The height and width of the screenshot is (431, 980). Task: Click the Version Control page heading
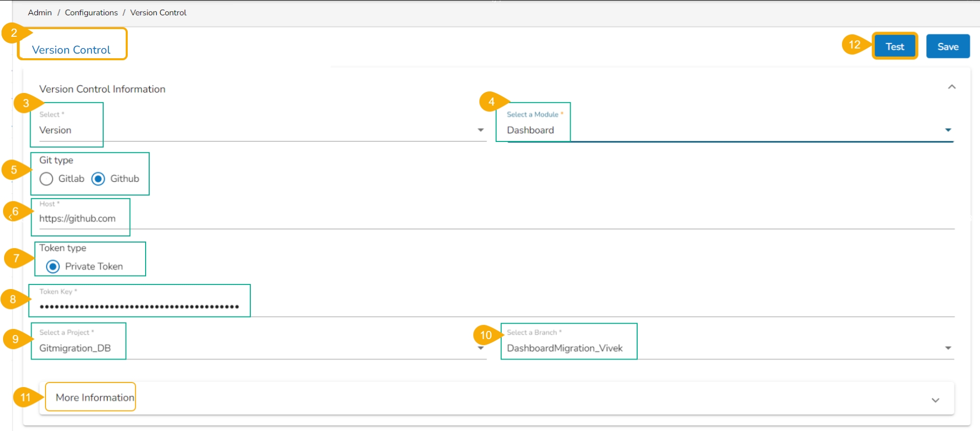(x=71, y=50)
